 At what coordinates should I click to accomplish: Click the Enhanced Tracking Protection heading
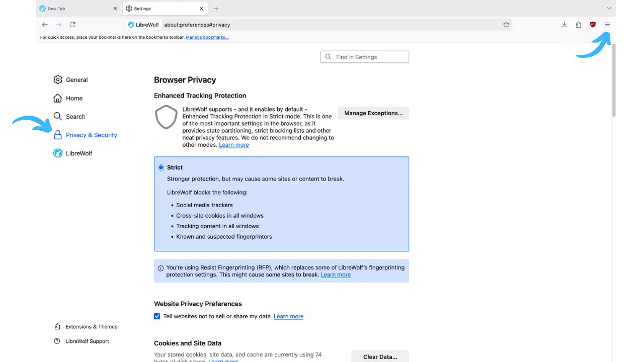coord(200,96)
